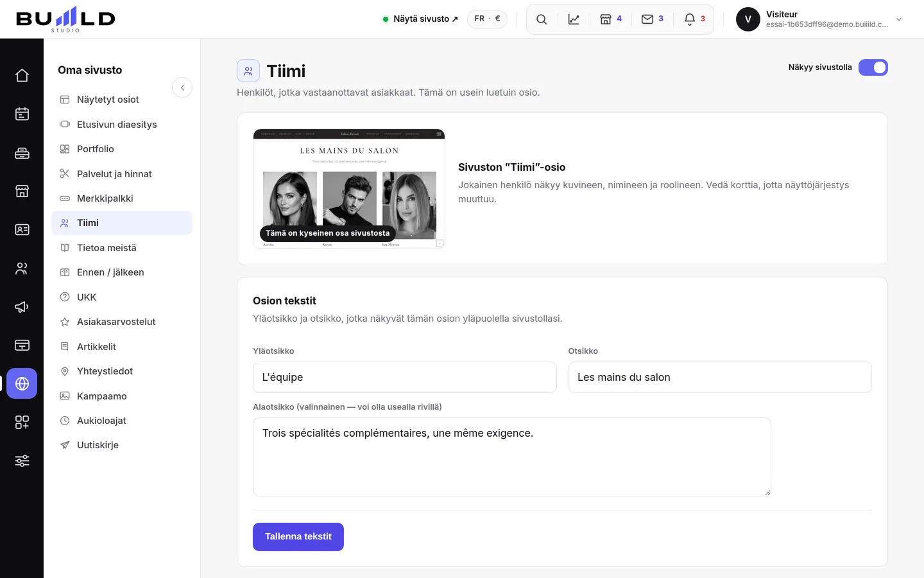The height and width of the screenshot is (578, 924).
Task: Click the Näytä sivusto link
Action: (x=420, y=19)
